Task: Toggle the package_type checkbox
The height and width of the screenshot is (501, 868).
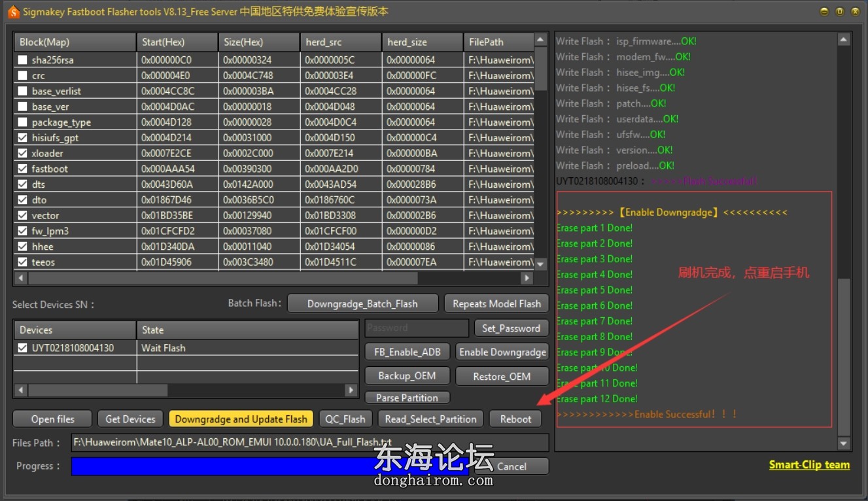Action: point(23,122)
